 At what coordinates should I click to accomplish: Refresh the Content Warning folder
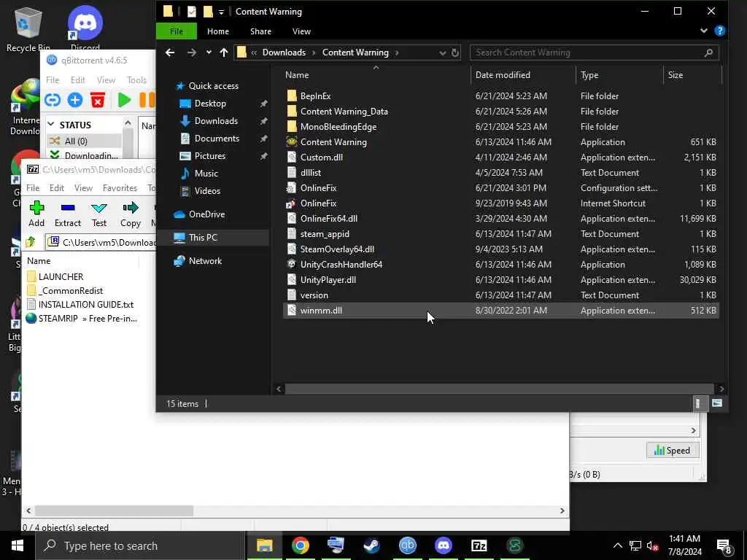[455, 52]
